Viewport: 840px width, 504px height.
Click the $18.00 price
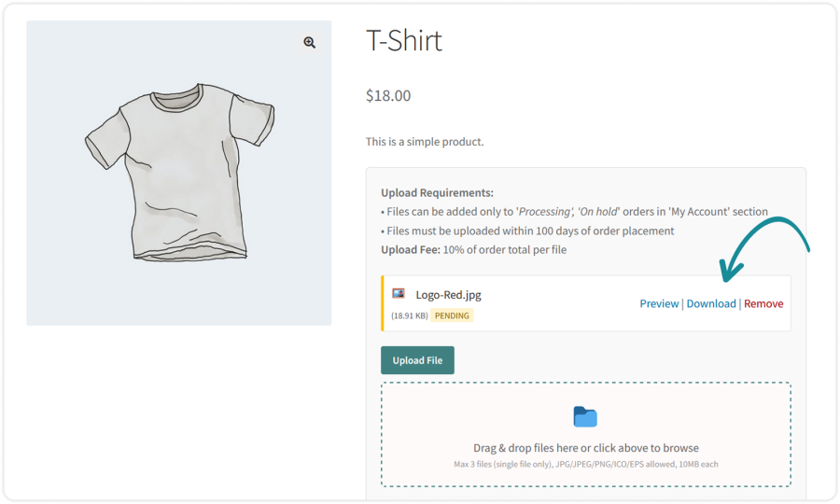pos(388,95)
